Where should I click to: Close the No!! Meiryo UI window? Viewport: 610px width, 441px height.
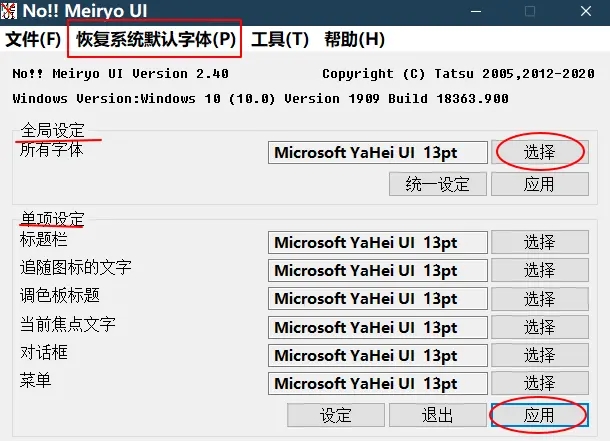[586, 11]
